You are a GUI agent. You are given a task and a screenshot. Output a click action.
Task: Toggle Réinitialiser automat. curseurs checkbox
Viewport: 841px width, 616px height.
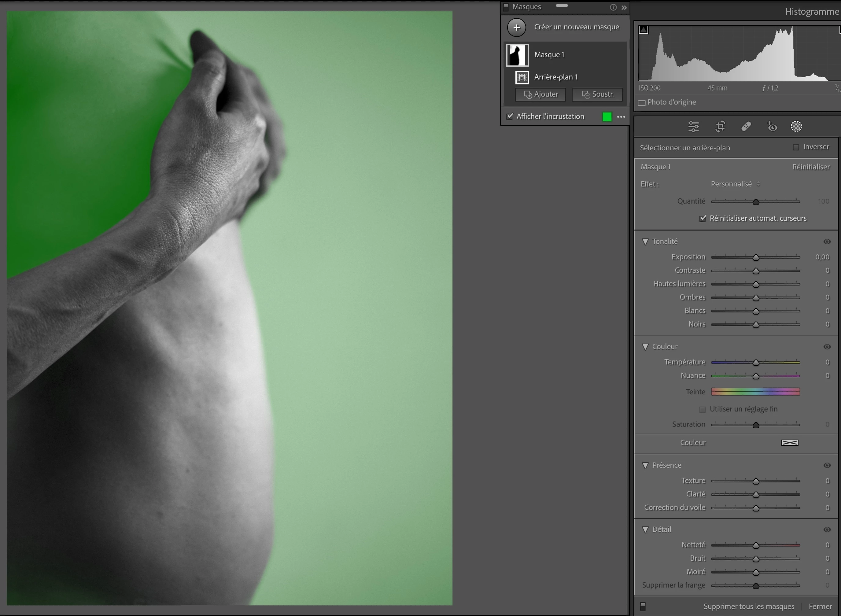703,219
